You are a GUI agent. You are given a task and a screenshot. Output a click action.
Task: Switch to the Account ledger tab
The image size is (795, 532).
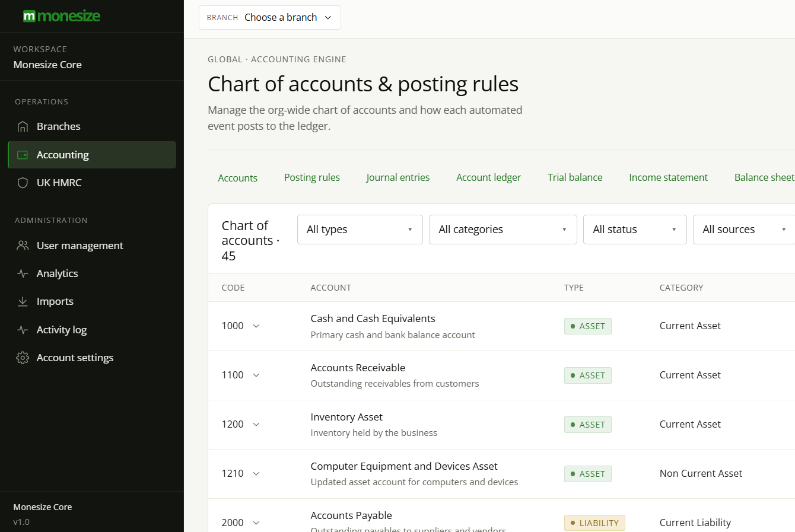[x=488, y=177]
